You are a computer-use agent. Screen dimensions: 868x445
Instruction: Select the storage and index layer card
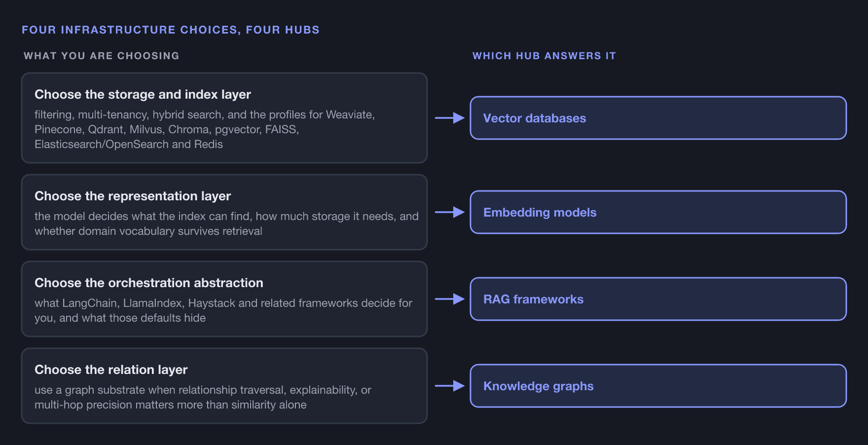pos(224,118)
